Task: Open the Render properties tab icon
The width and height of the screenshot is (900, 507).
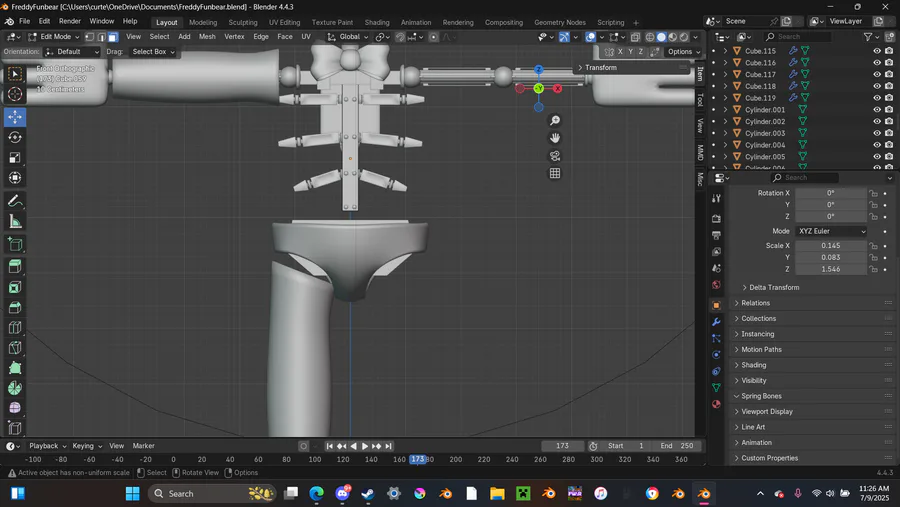Action: point(716,219)
